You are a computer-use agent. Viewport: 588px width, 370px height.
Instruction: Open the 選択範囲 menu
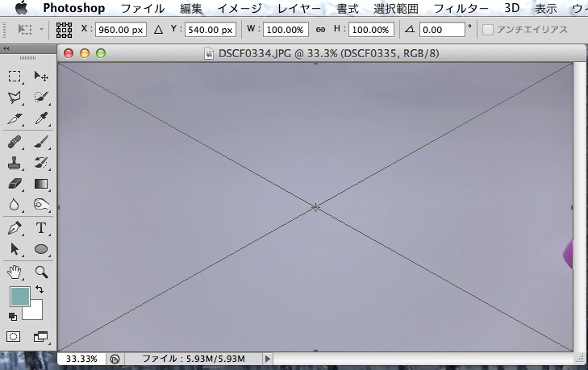[396, 8]
